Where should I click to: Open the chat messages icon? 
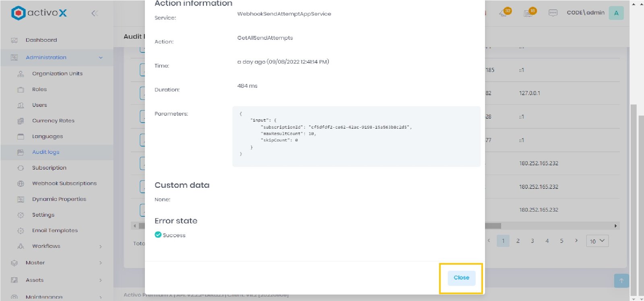coord(553,13)
